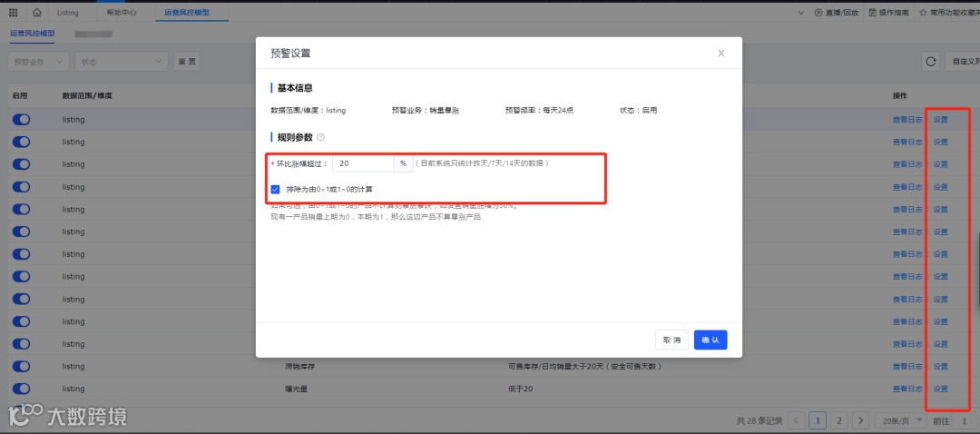Click the 取消 button in dialog
Viewport: 980px width, 434px height.
(671, 340)
